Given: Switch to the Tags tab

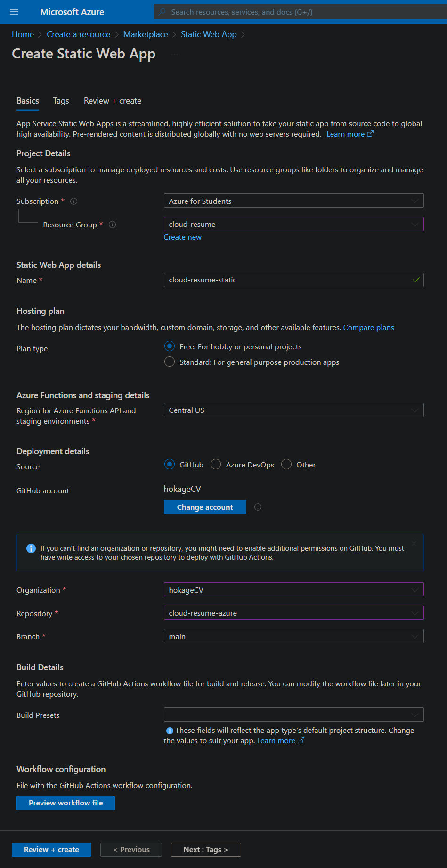Looking at the screenshot, I should (x=61, y=101).
